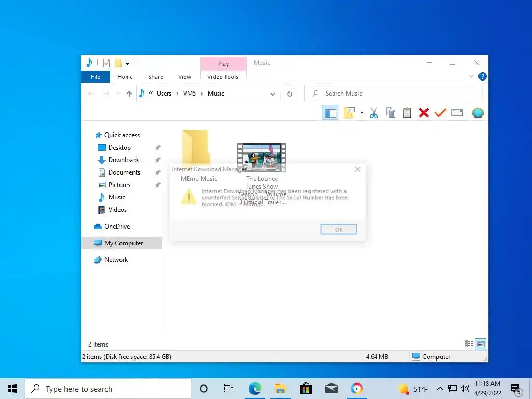The image size is (532, 399).
Task: Switch to the View ribbon tab
Action: (184, 77)
